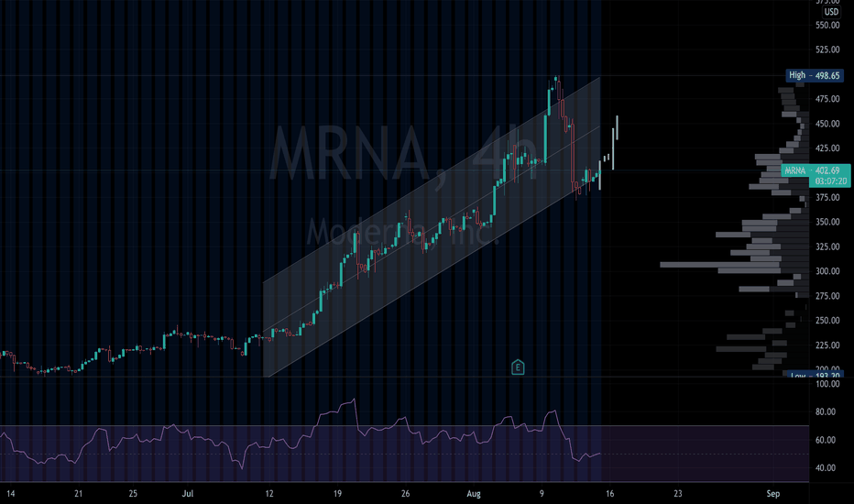Click the 350.00 price axis label
The width and height of the screenshot is (854, 504).
coord(827,222)
